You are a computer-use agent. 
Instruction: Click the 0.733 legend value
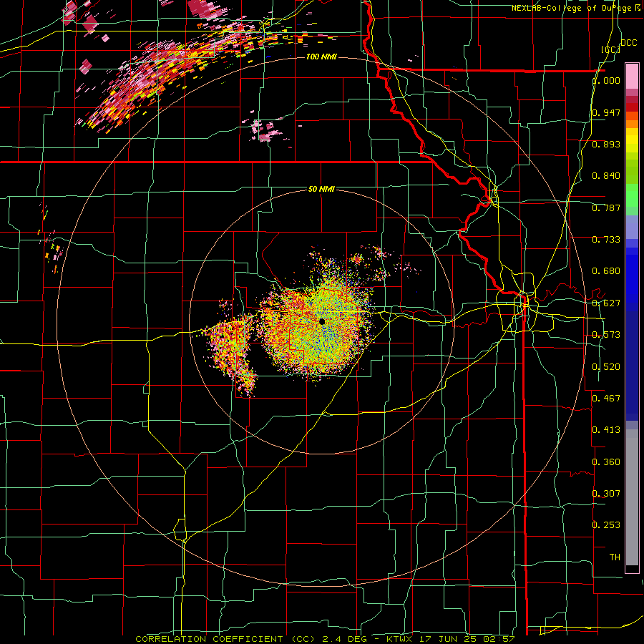(606, 240)
